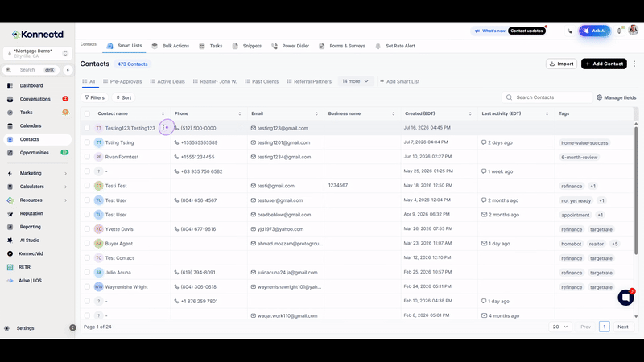Click the lightning quick-action icon near search
This screenshot has height=362, width=644.
[x=68, y=70]
